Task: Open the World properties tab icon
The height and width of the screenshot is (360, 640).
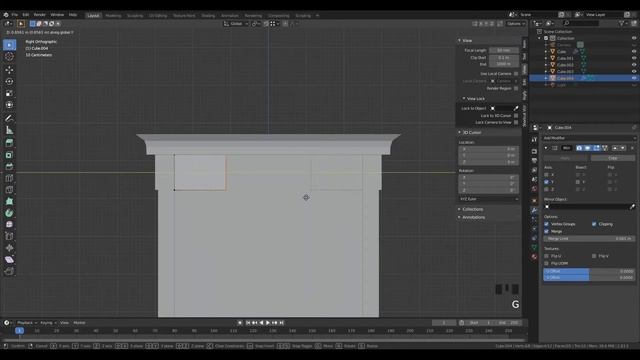Action: pos(534,189)
